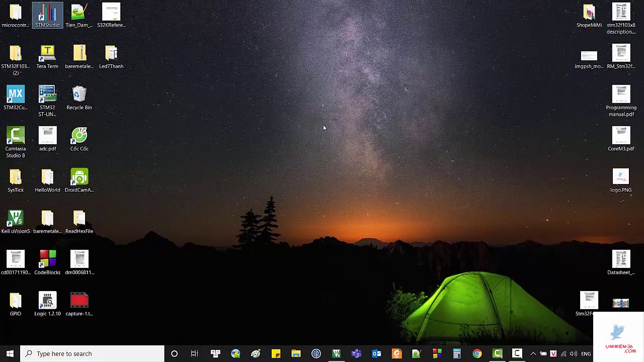This screenshot has width=644, height=362.
Task: Select the microcontr... folder on desktop
Action: tap(16, 16)
